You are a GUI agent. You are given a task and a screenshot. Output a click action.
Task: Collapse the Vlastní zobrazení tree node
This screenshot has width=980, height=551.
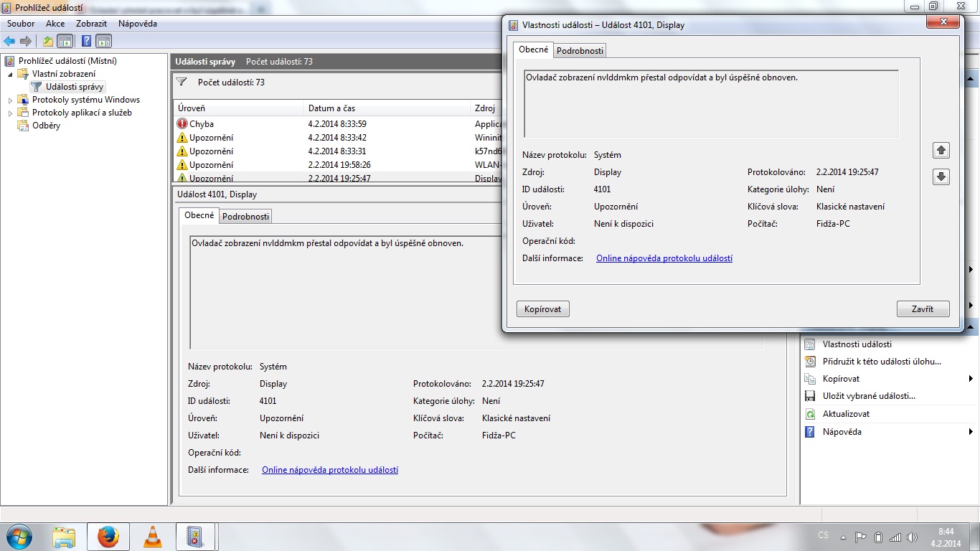click(10, 74)
